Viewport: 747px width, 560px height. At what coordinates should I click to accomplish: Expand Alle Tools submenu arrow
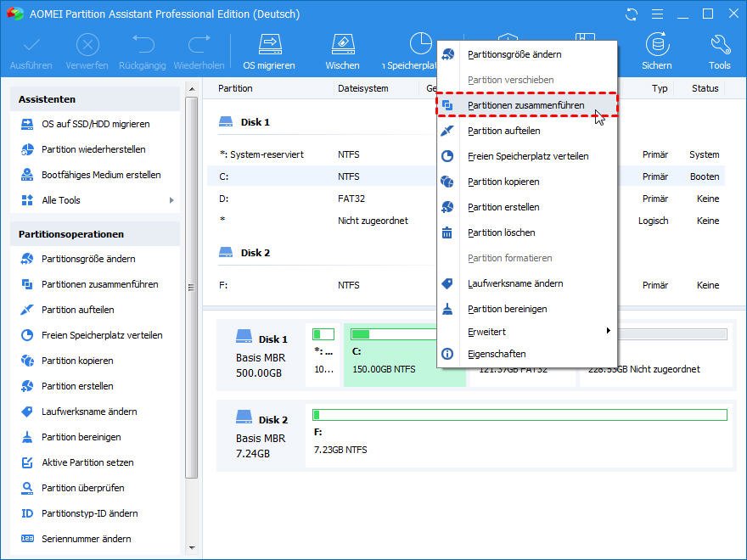point(171,200)
